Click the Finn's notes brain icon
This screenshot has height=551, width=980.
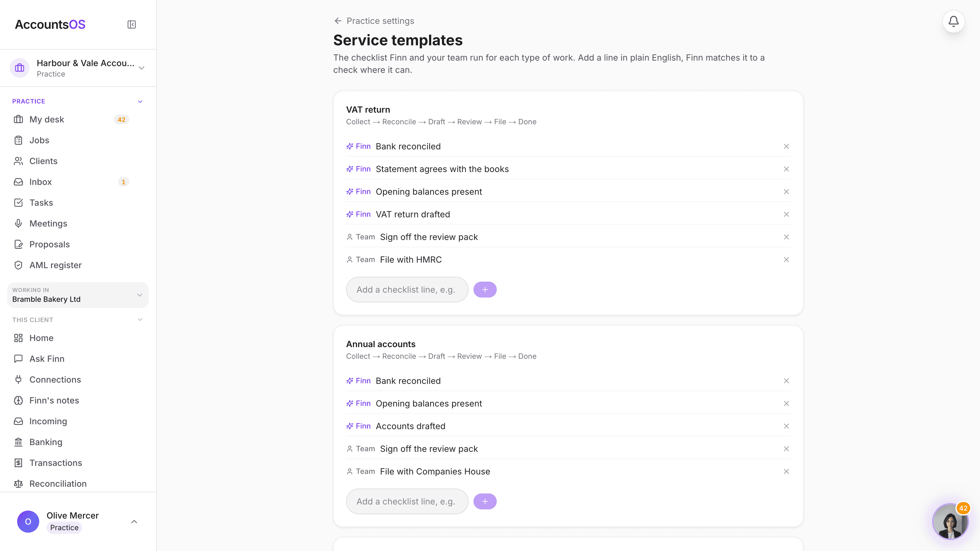[x=18, y=400]
